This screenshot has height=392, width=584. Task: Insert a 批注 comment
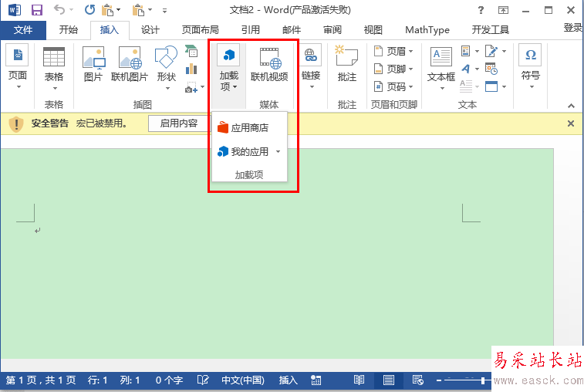[x=346, y=63]
